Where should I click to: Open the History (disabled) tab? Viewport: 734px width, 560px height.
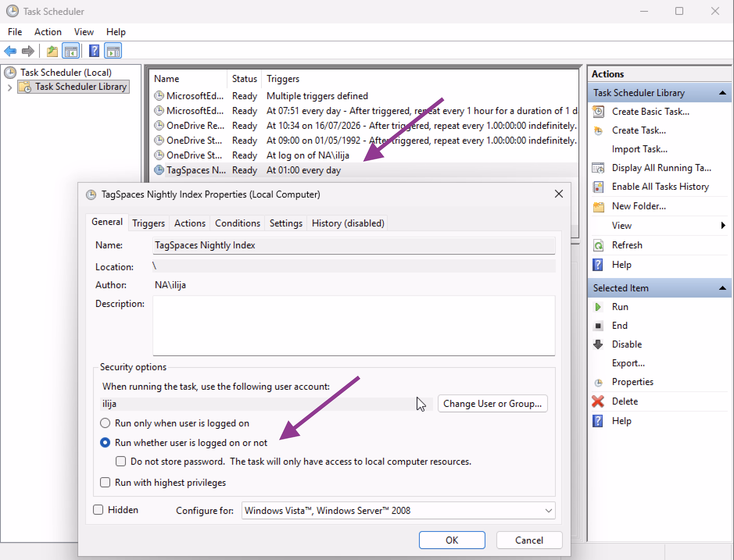click(x=348, y=223)
